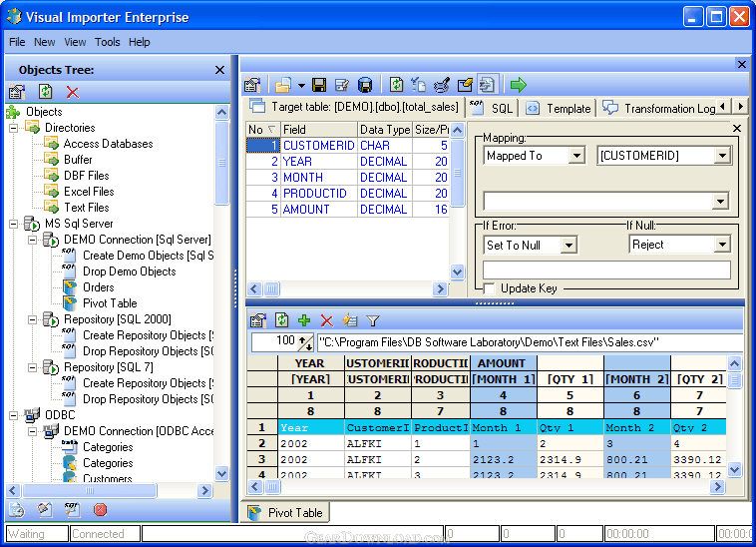This screenshot has width=756, height=547.
Task: Open the Mapped To dropdown
Action: coord(576,156)
